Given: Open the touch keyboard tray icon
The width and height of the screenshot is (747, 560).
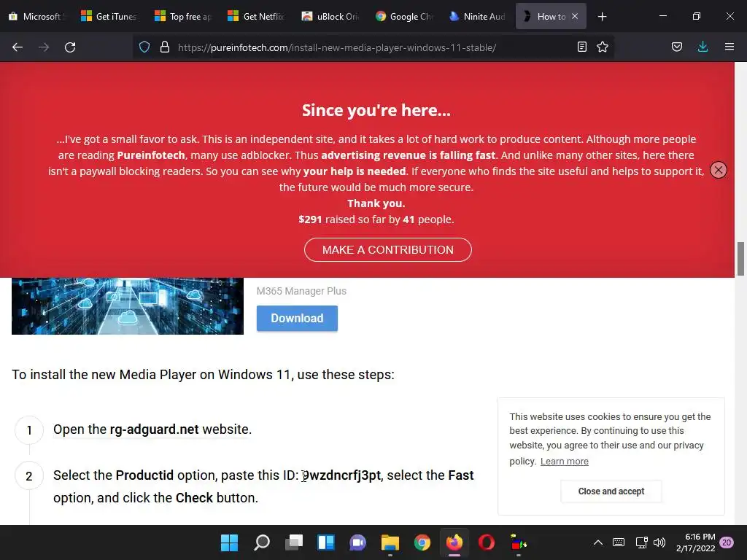Looking at the screenshot, I should (x=619, y=542).
